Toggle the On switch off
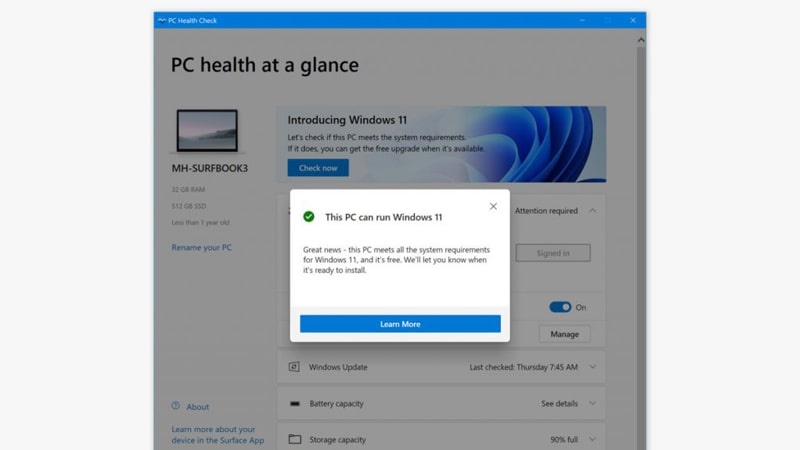Viewport: 800px width, 450px height. click(560, 307)
